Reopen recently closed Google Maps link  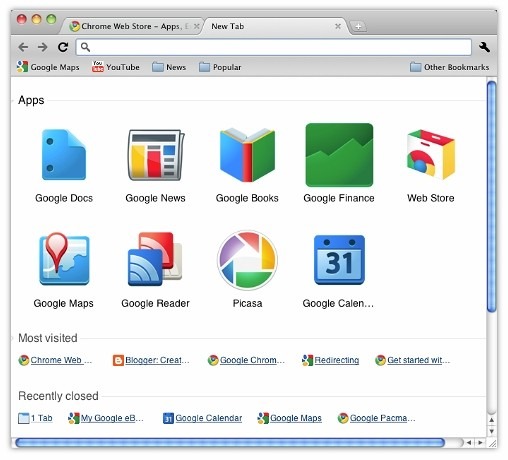tap(289, 418)
